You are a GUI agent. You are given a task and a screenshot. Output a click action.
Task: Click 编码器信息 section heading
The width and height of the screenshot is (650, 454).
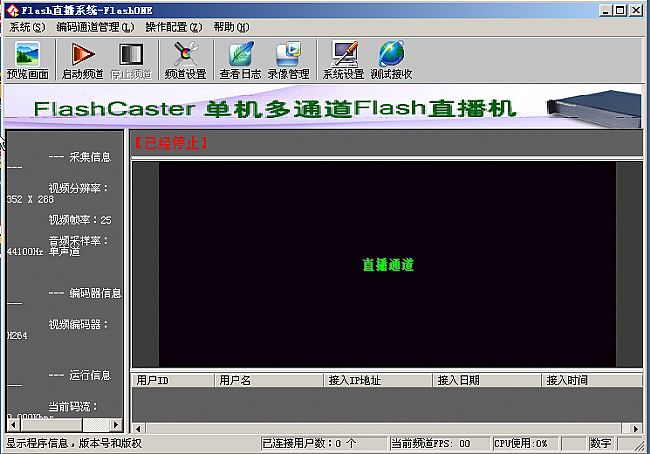95,293
